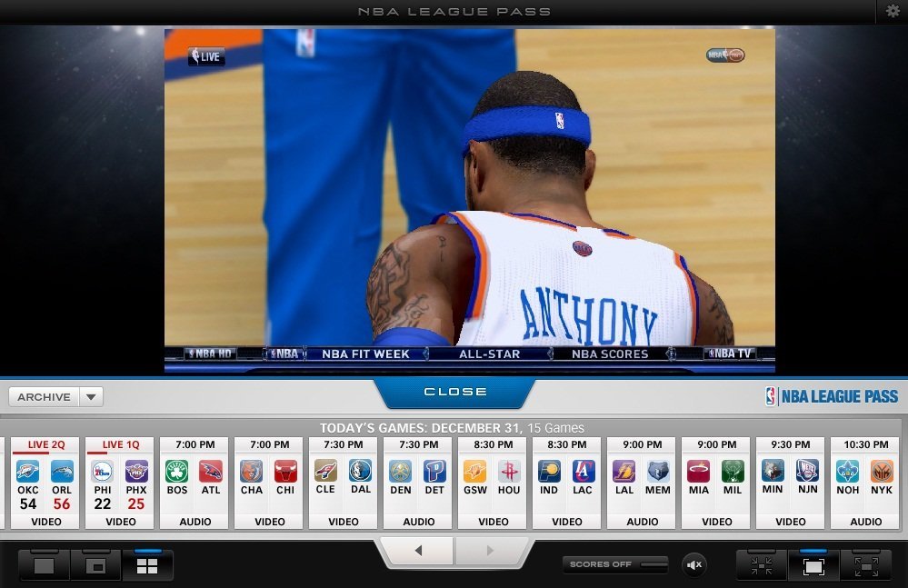
Task: Select Denver Nuggets logo
Action: 400,471
